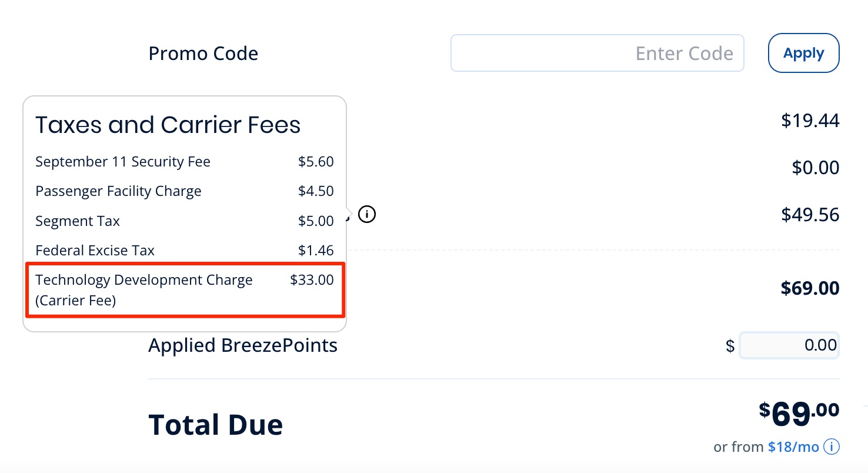Screen dimensions: 868x473
Task: Click the Applied BreezePoints label text
Action: coord(243,345)
